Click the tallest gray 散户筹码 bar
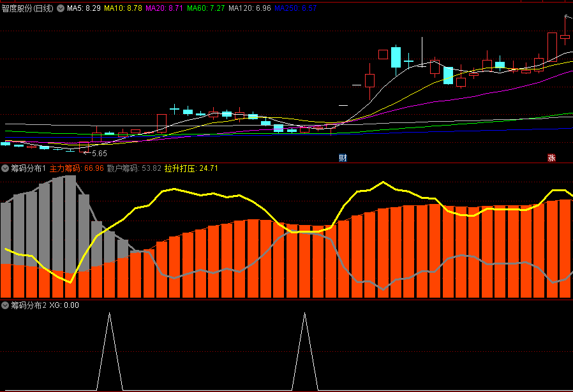573x392 pixels. pyautogui.click(x=70, y=224)
